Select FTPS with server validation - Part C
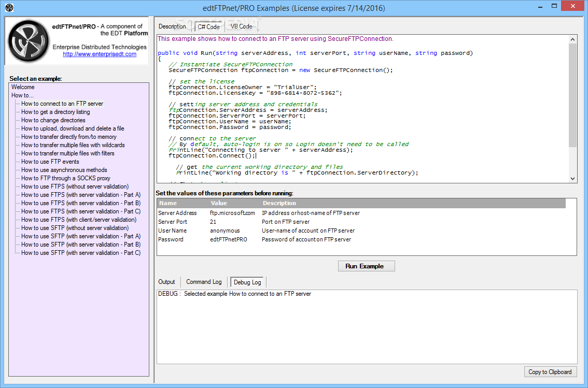The height and width of the screenshot is (388, 588). tap(81, 211)
